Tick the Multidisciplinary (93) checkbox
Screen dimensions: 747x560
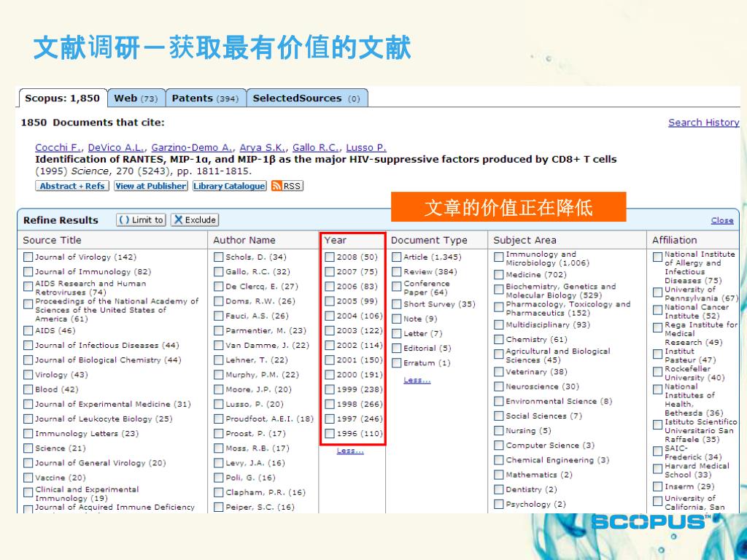click(499, 324)
